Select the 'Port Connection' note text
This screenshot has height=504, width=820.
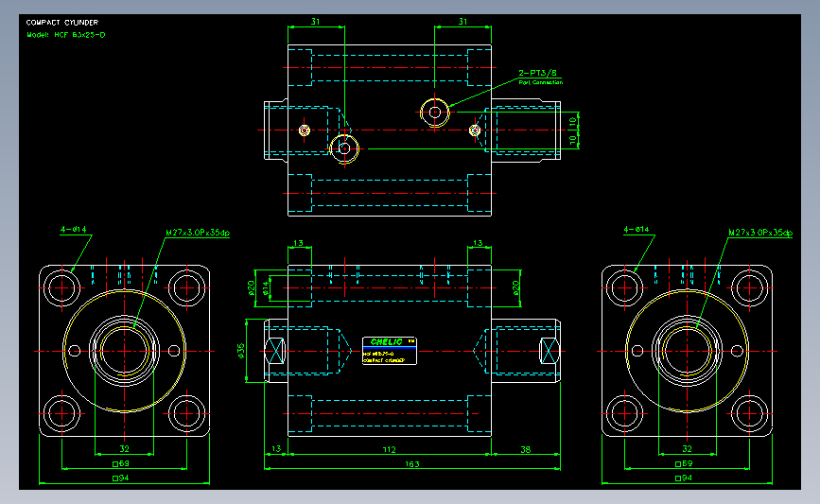(x=541, y=82)
